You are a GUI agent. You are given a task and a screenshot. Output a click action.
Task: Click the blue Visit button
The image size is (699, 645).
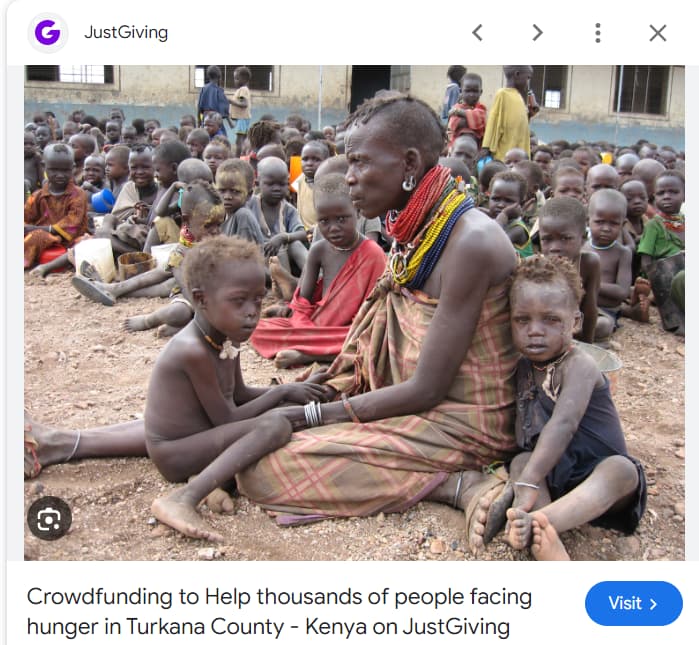pos(633,603)
